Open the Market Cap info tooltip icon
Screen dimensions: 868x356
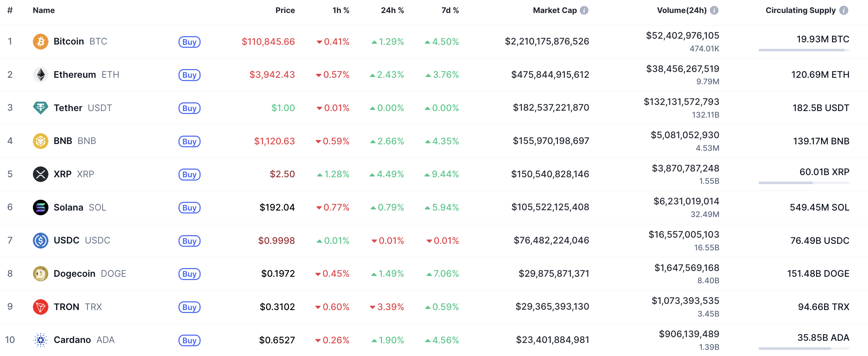click(x=585, y=10)
